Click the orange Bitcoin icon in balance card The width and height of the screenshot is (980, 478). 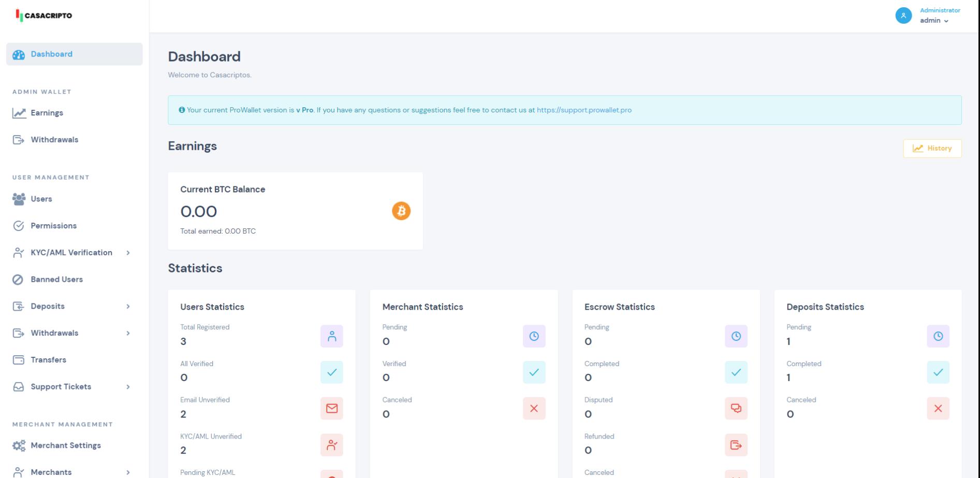click(x=401, y=211)
